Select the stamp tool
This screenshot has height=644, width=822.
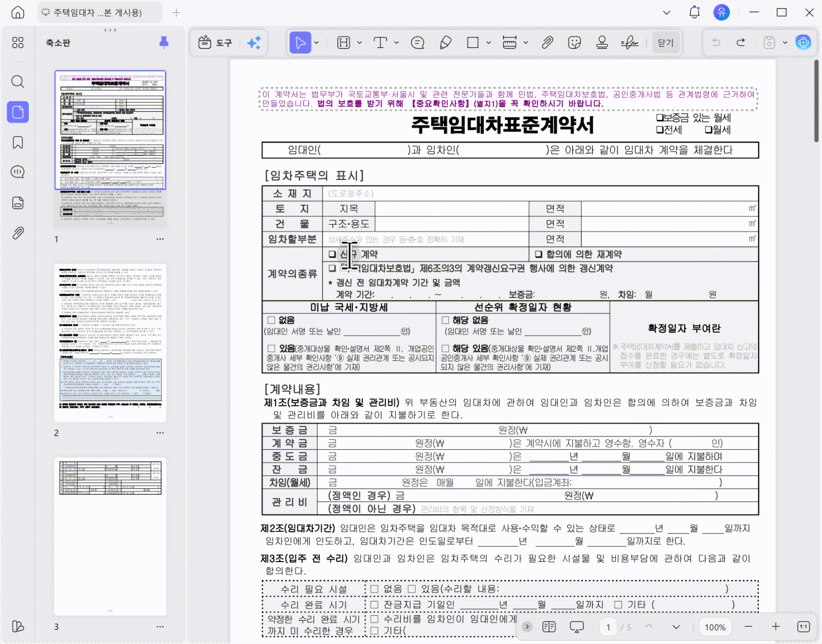602,42
